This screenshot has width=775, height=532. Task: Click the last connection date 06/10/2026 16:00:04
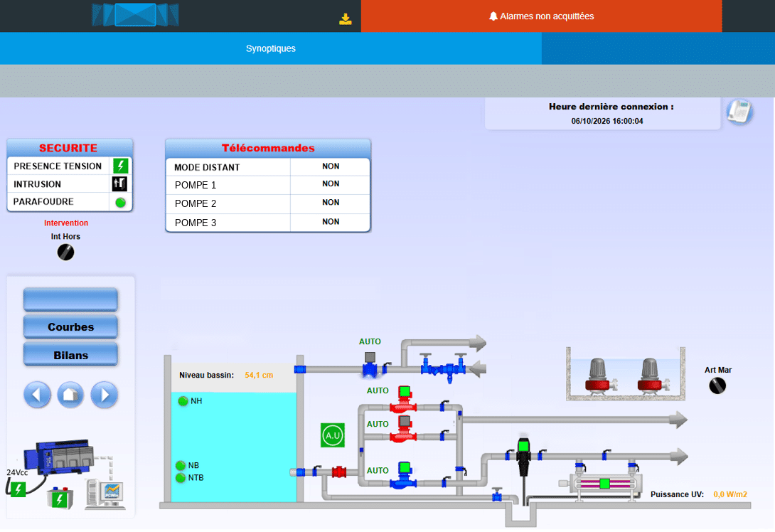click(x=607, y=121)
